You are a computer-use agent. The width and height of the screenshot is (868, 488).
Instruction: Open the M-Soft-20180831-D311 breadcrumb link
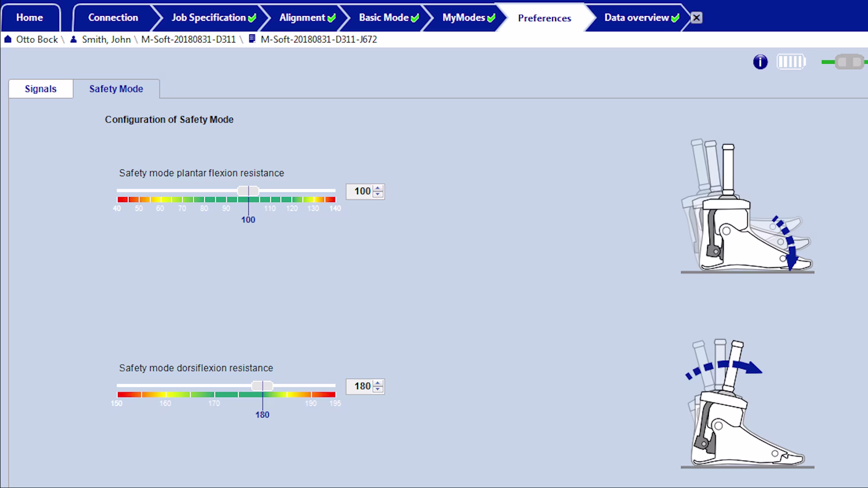[x=188, y=39]
